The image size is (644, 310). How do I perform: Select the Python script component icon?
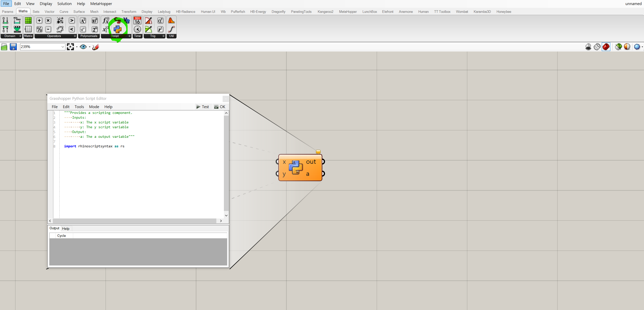(117, 29)
